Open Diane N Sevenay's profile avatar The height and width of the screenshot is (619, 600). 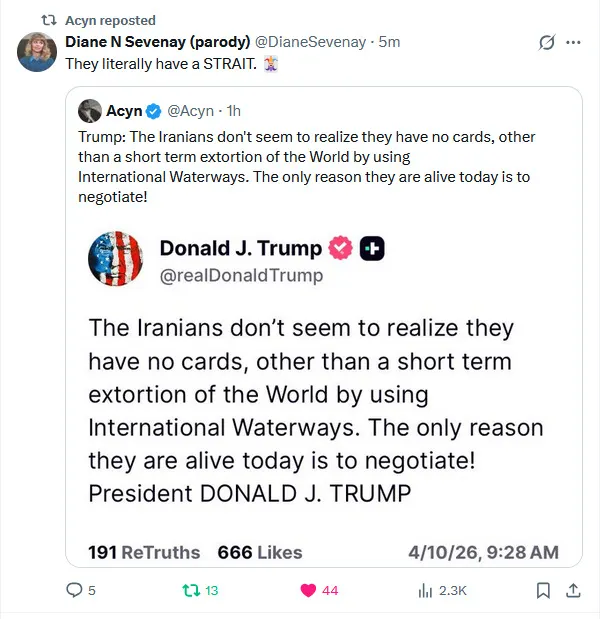[37, 52]
